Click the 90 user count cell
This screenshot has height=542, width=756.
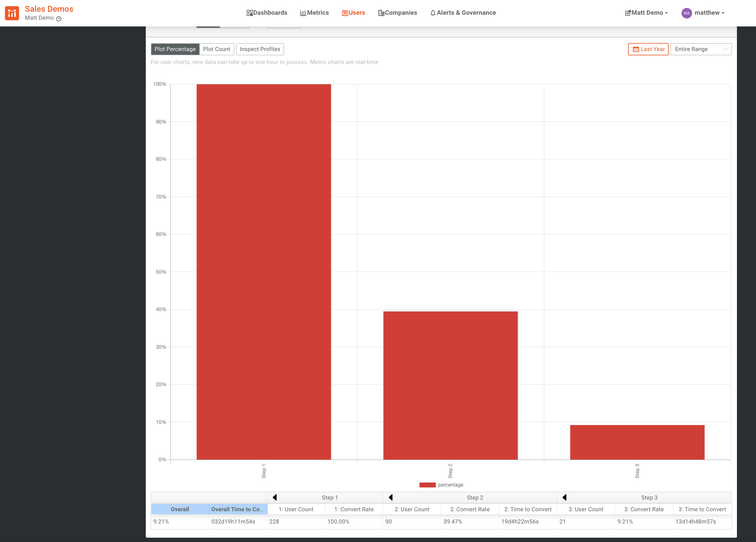pos(412,521)
